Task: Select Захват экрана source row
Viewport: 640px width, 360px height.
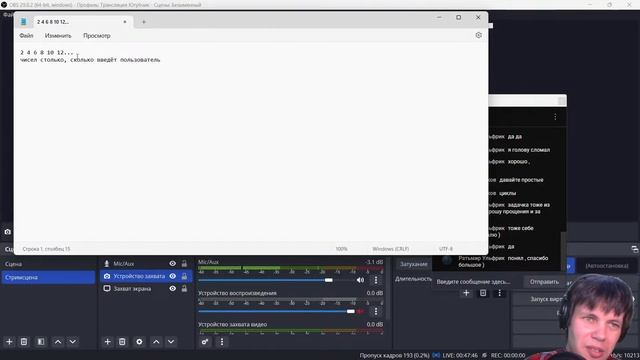Action: click(x=146, y=289)
